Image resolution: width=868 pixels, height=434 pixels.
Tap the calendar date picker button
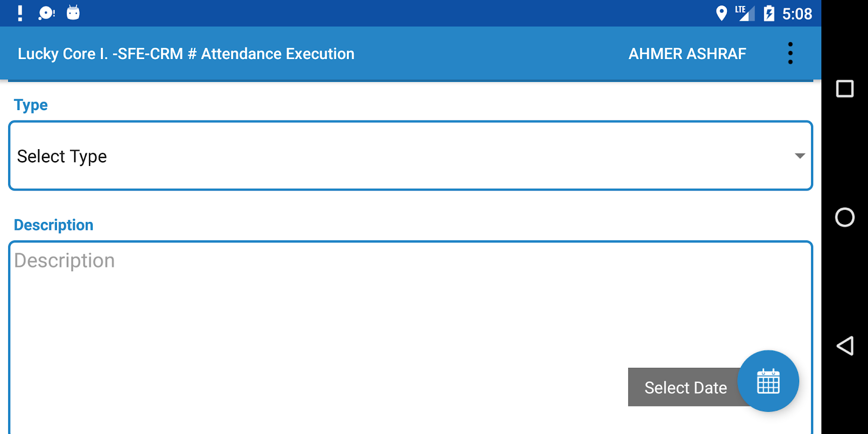pos(768,381)
